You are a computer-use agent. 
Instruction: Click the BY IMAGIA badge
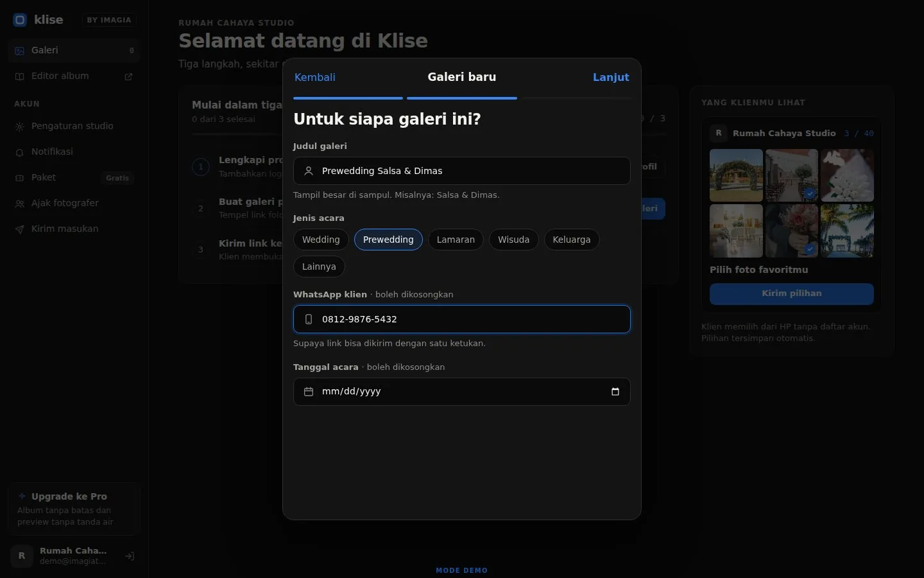pos(109,20)
